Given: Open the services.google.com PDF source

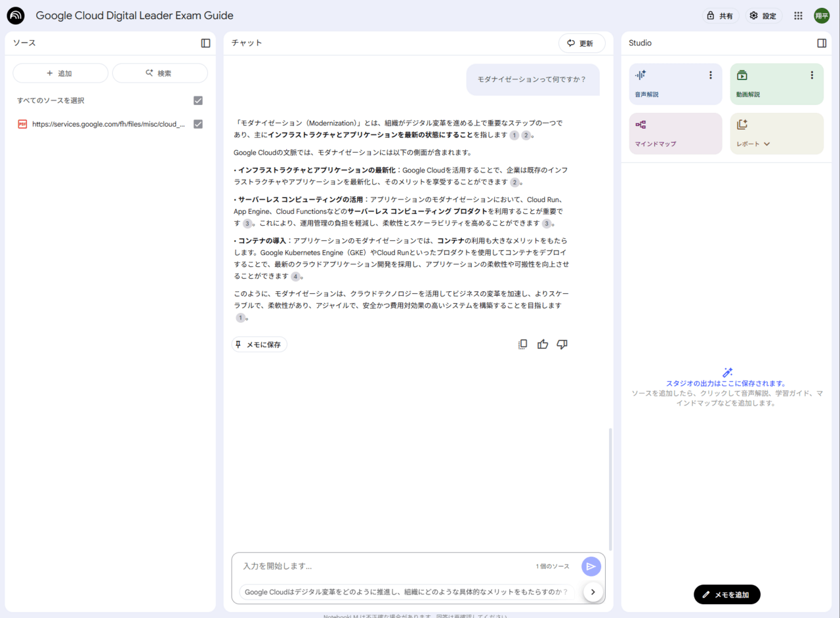Looking at the screenshot, I should (x=109, y=124).
